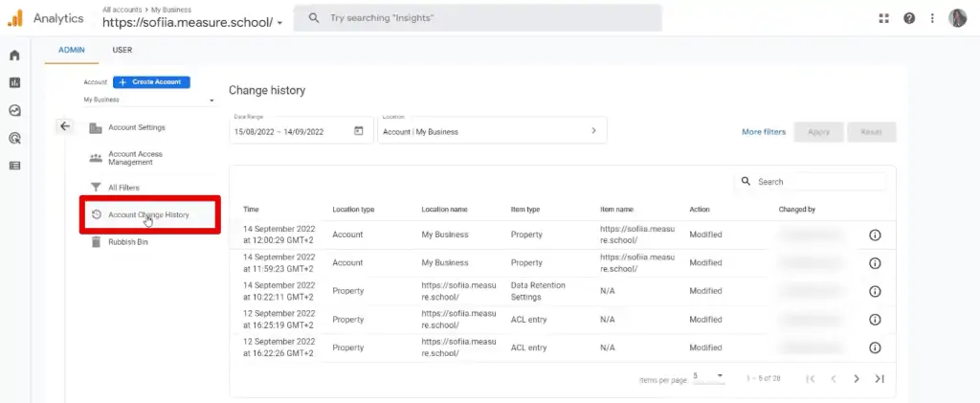This screenshot has width=980, height=403.
Task: Click the Time column header
Action: (251, 210)
